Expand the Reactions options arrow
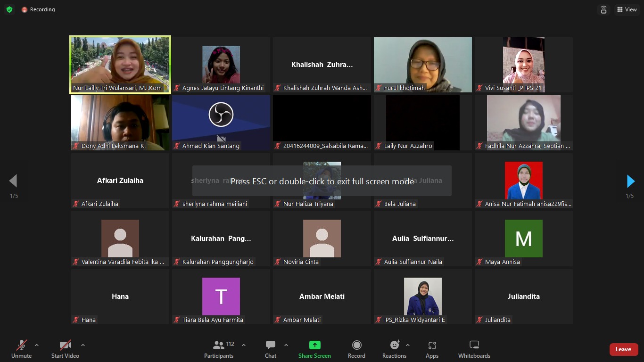Viewport: 644px width, 362px height. [x=408, y=345]
